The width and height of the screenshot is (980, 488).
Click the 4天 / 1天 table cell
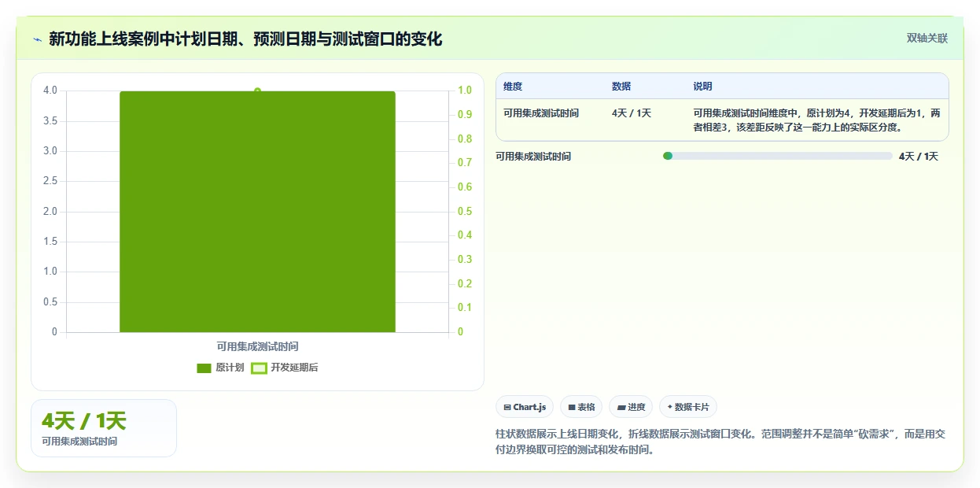632,113
